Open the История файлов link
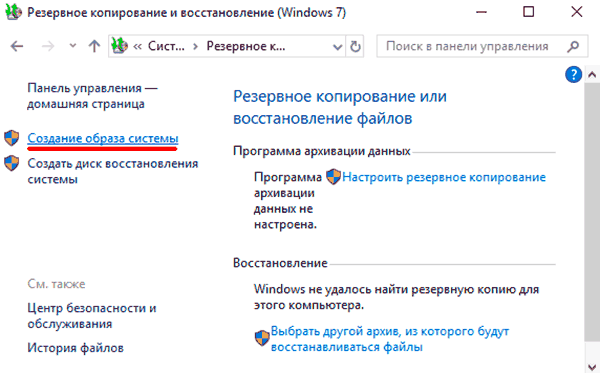 click(75, 348)
